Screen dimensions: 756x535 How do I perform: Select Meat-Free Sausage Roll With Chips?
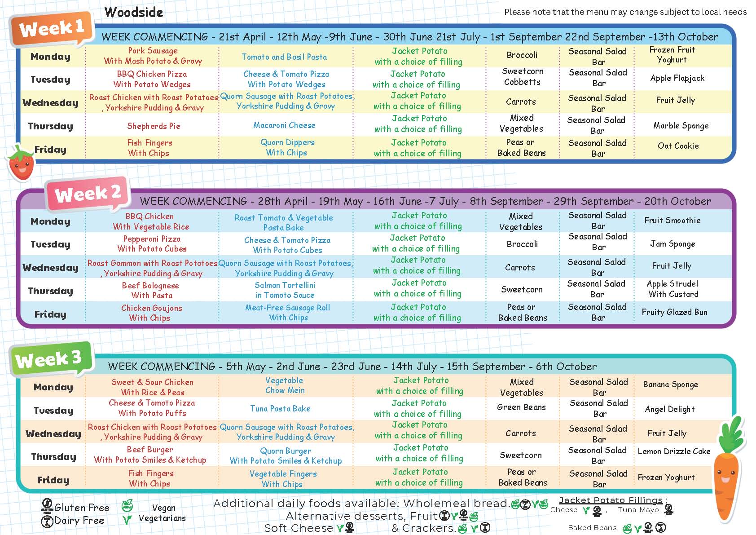point(288,313)
